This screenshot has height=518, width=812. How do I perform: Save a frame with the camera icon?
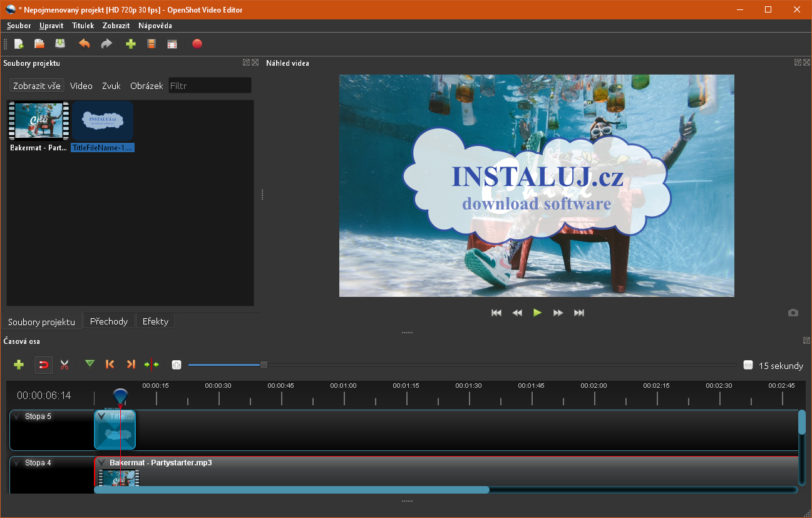click(793, 313)
